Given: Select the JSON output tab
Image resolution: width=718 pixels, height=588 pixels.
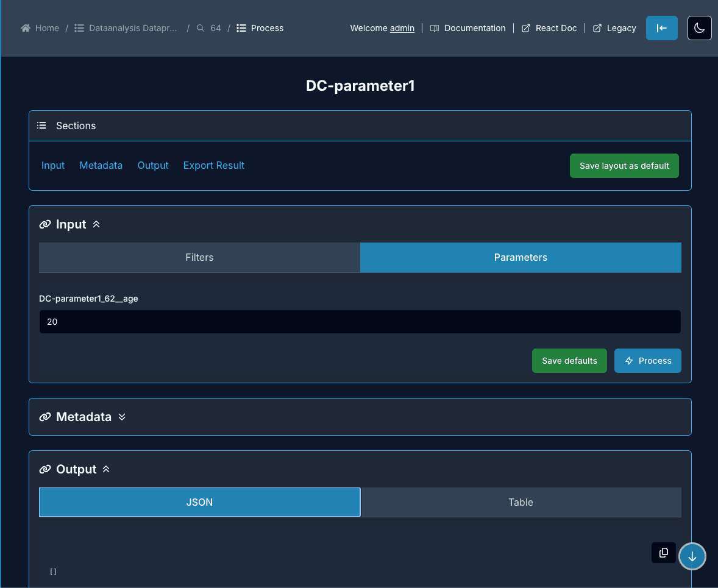Looking at the screenshot, I should point(200,502).
